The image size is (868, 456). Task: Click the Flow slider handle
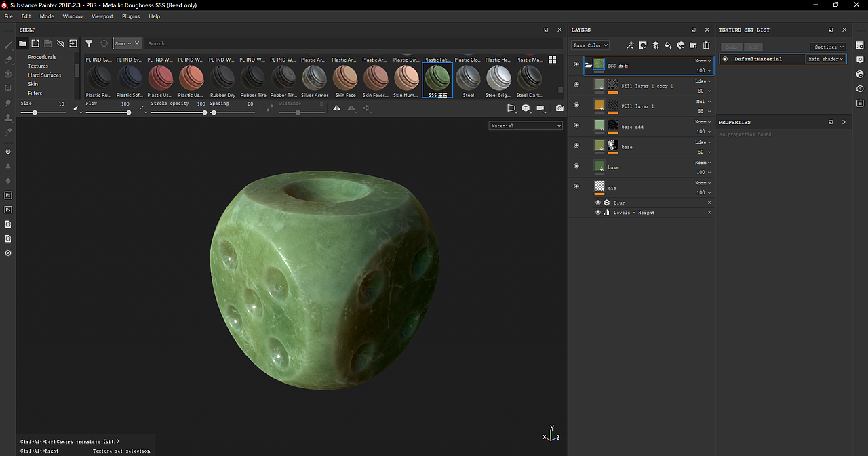tap(128, 112)
